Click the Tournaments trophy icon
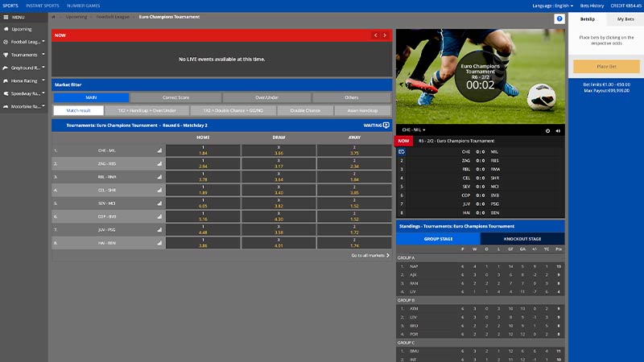This screenshot has height=362, width=644. coord(6,55)
